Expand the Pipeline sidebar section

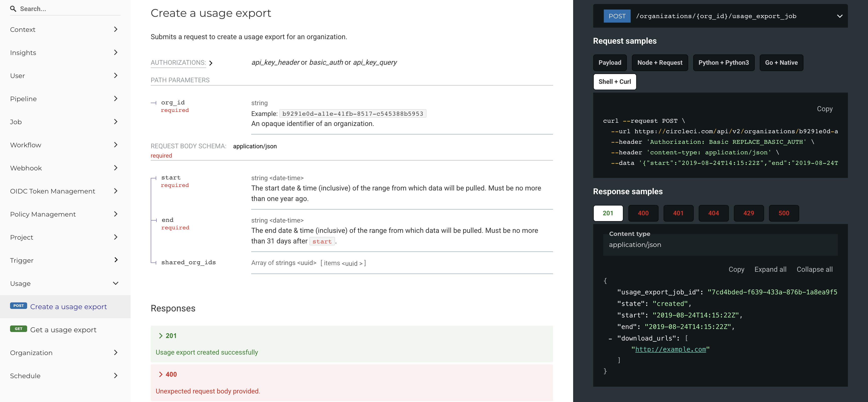[x=116, y=99]
